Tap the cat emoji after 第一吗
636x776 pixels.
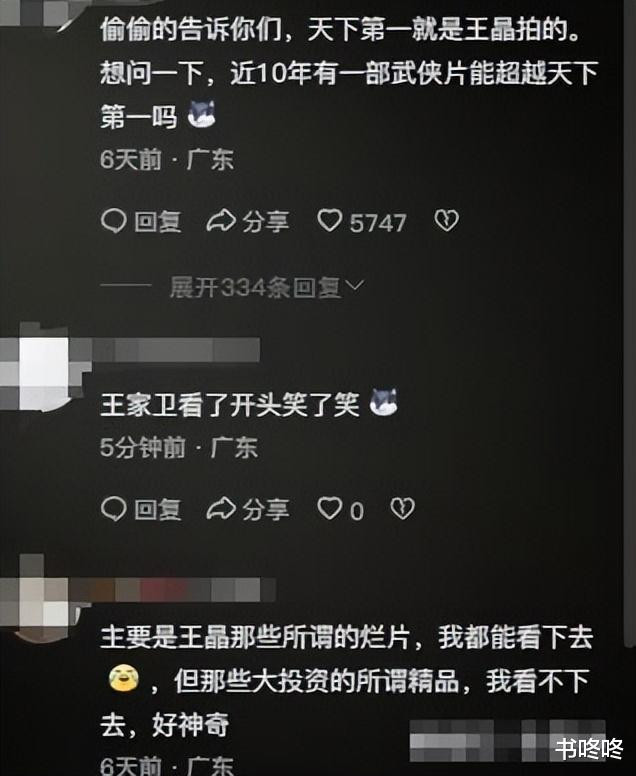point(201,114)
